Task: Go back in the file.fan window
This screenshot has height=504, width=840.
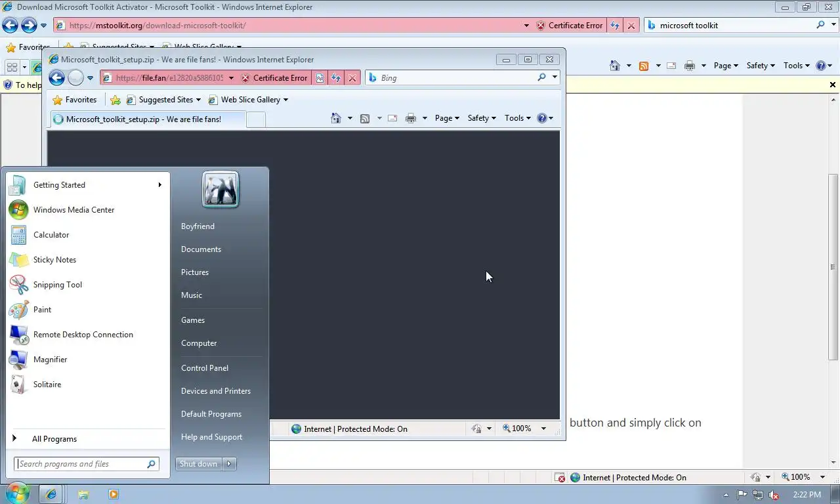Action: coord(57,77)
